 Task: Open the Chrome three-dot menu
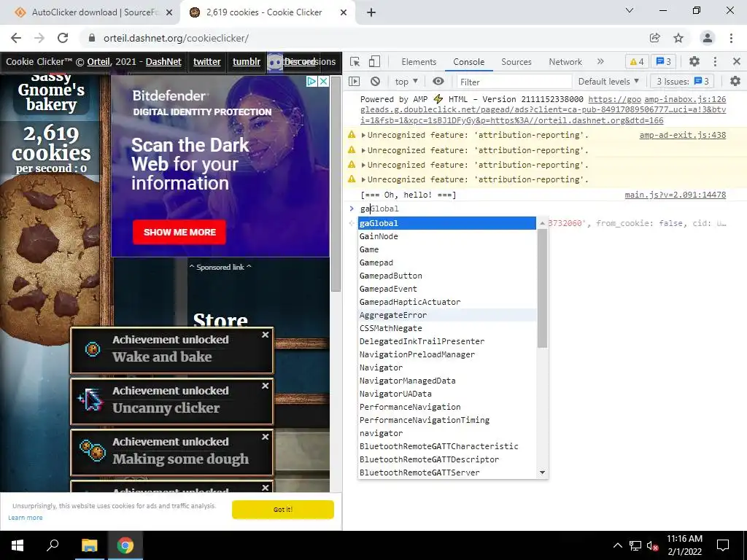[731, 38]
